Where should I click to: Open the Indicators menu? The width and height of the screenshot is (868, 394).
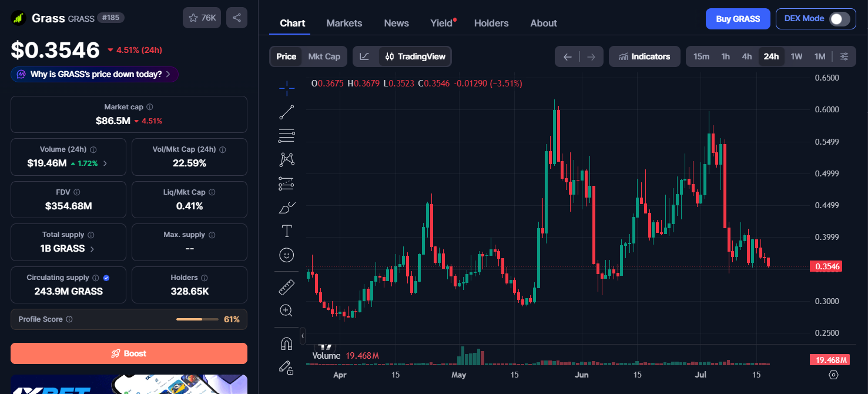[x=644, y=56]
